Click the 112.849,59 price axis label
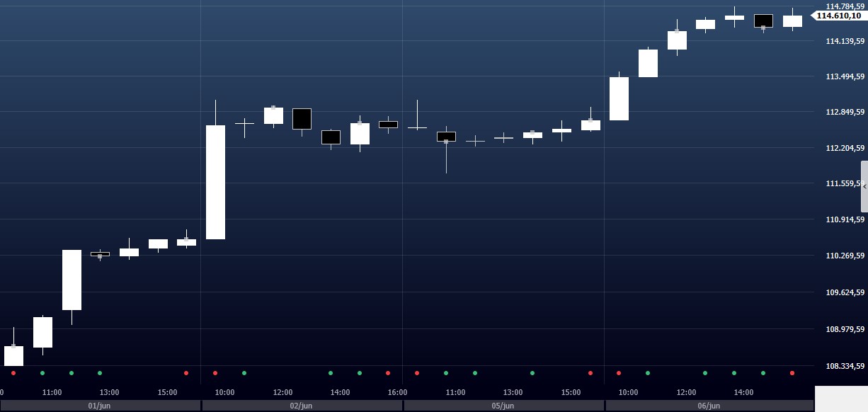Screen dimensions: 868x412 tap(845, 112)
